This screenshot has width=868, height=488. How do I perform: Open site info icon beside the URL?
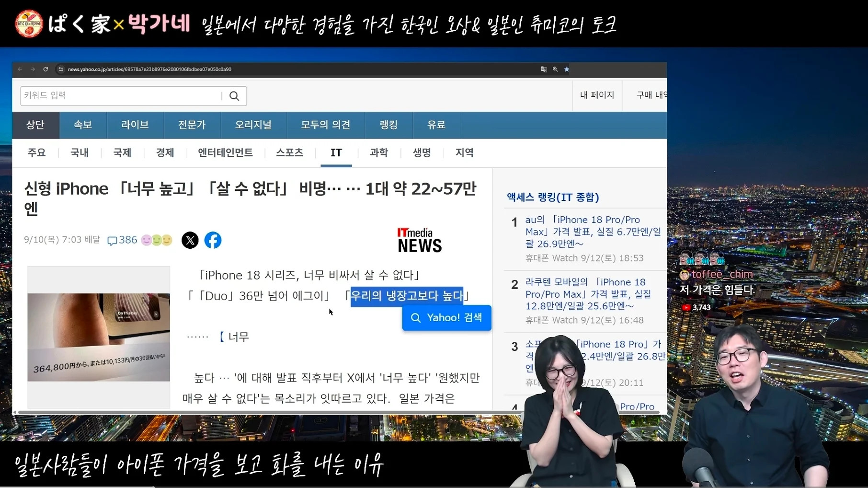point(61,70)
